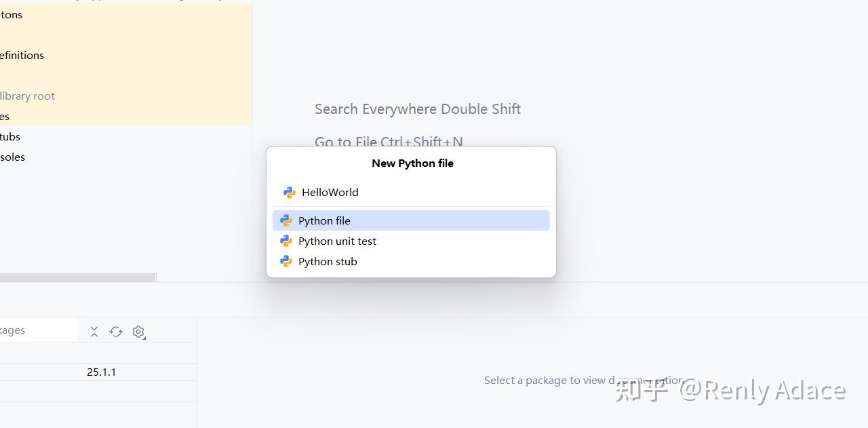
Task: Click the packages search field
Action: (x=37, y=330)
